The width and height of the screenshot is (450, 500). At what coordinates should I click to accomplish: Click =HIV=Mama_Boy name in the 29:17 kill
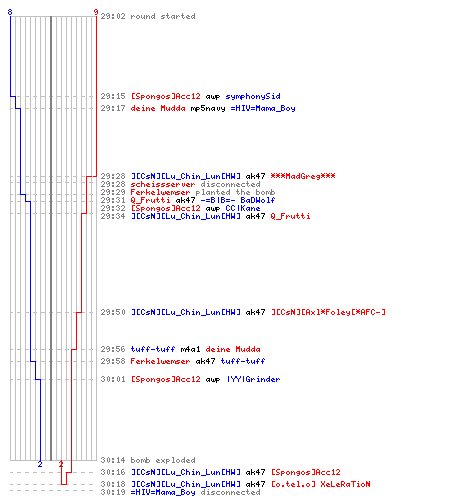point(263,108)
